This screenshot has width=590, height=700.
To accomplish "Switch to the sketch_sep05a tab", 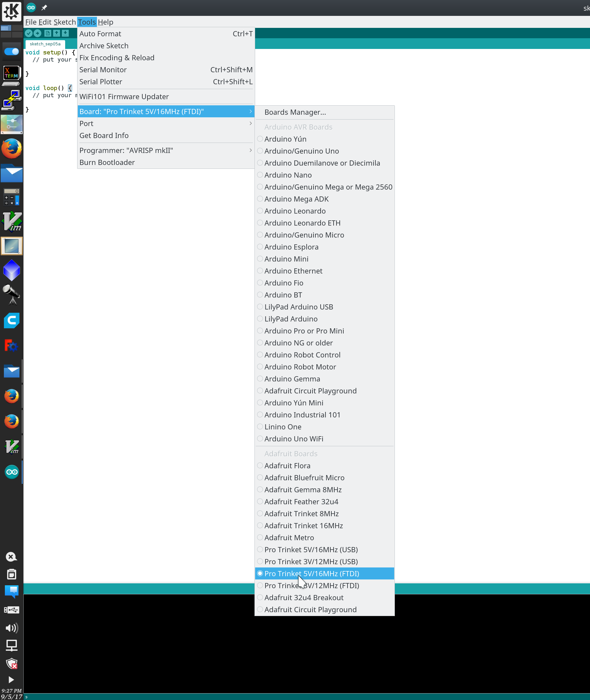I will click(x=45, y=44).
